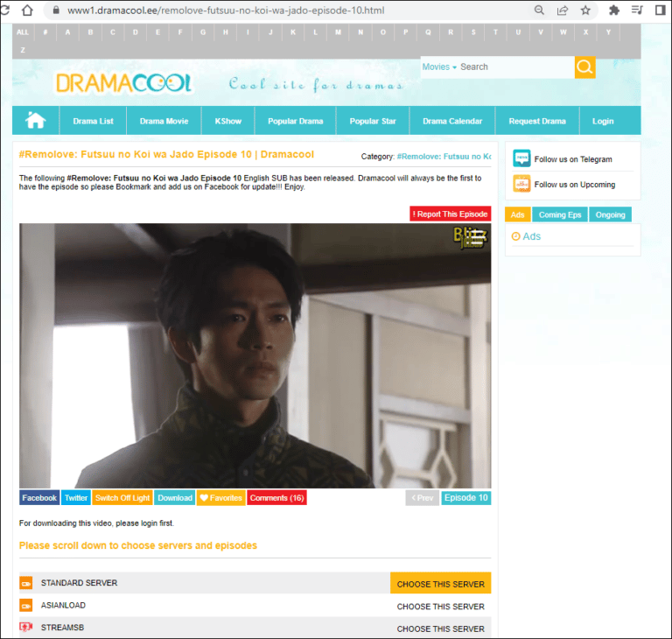Share this page using the share icon
Viewport: 672px width, 639px height.
563,10
